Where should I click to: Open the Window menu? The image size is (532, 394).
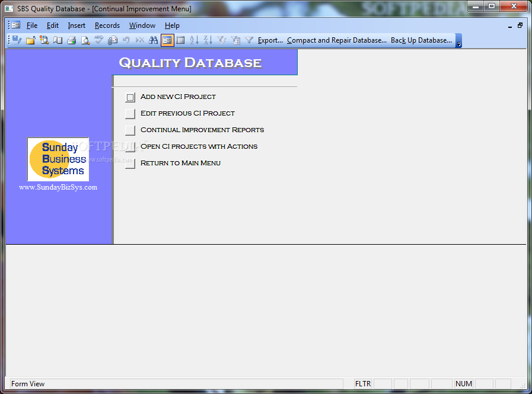(142, 25)
